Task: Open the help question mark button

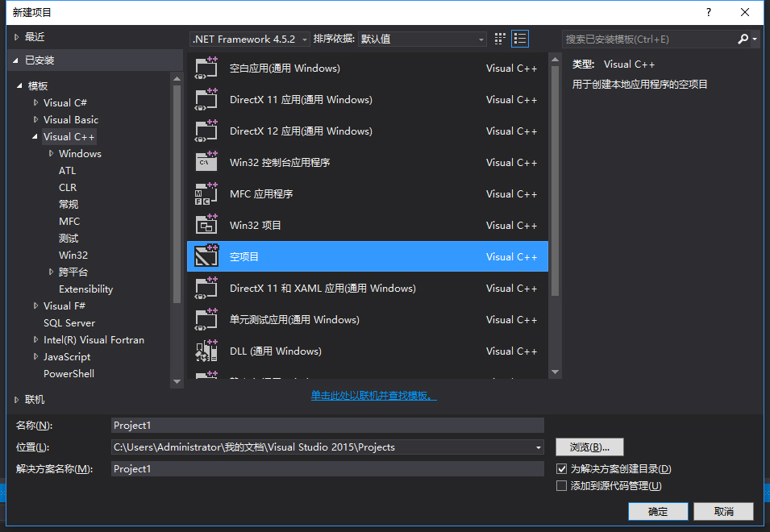Action: [x=708, y=12]
